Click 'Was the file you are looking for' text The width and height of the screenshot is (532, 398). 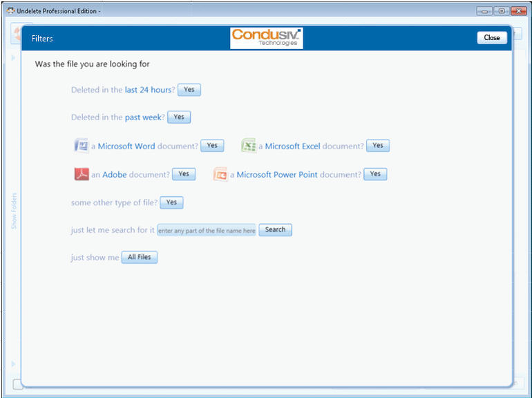click(93, 64)
